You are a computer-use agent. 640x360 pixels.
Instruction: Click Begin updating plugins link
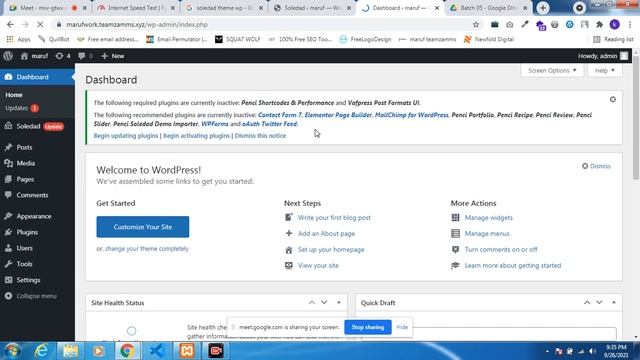click(126, 136)
